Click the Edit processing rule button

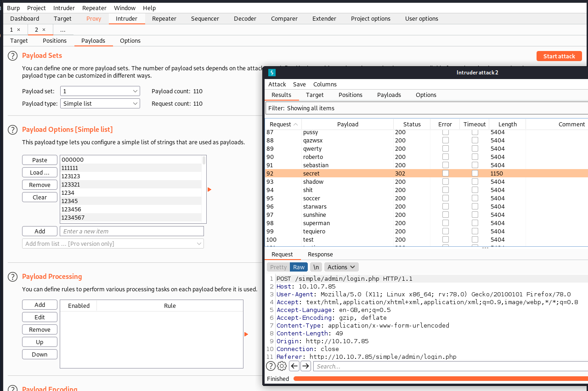pos(40,317)
